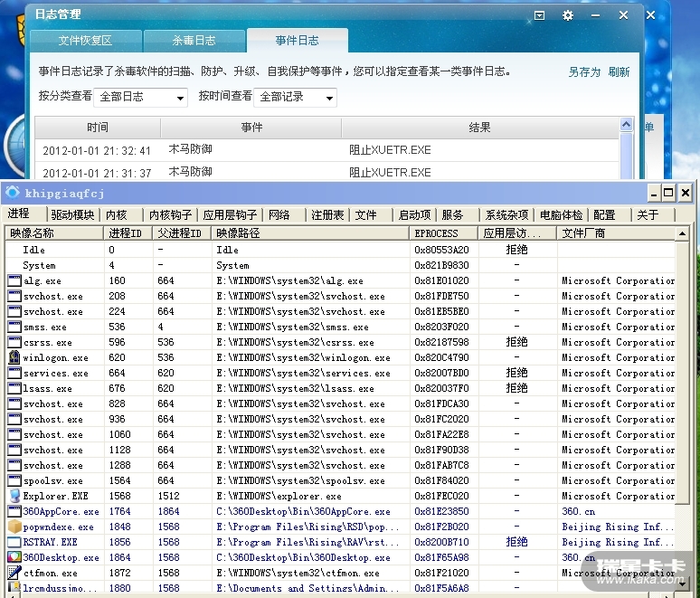Open the 内核钩子 tab
The image size is (700, 598).
(170, 214)
